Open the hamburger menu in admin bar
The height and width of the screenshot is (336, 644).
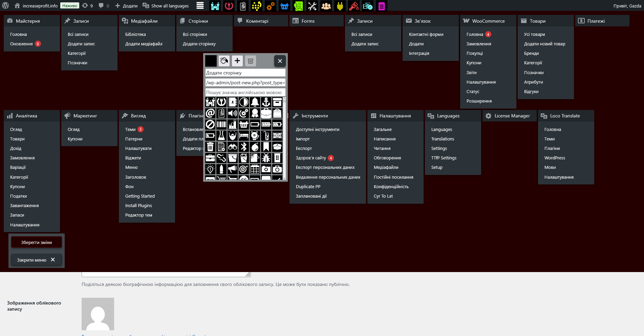point(200,6)
